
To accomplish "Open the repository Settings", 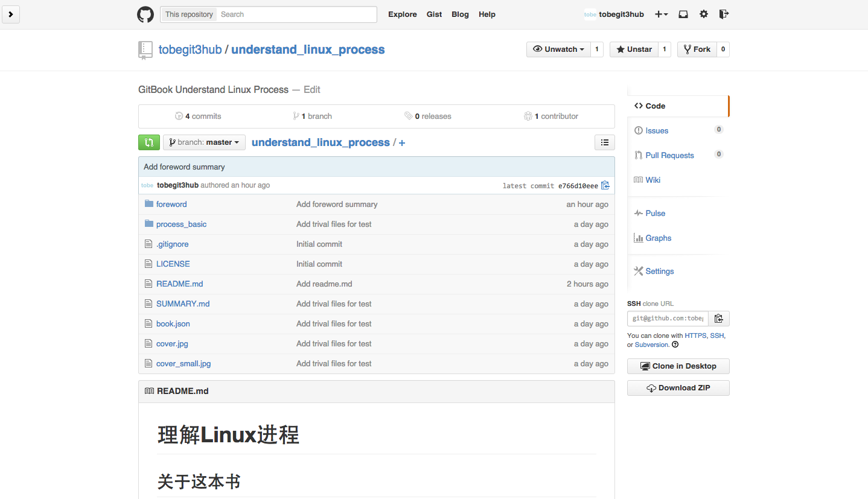I will click(659, 271).
